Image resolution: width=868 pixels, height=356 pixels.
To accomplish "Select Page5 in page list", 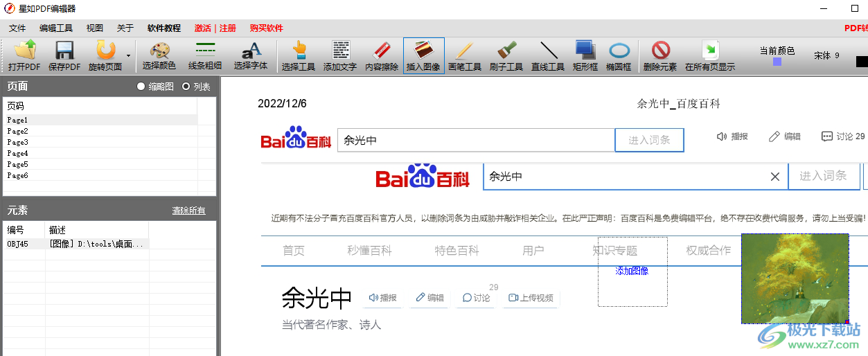I will (x=100, y=164).
